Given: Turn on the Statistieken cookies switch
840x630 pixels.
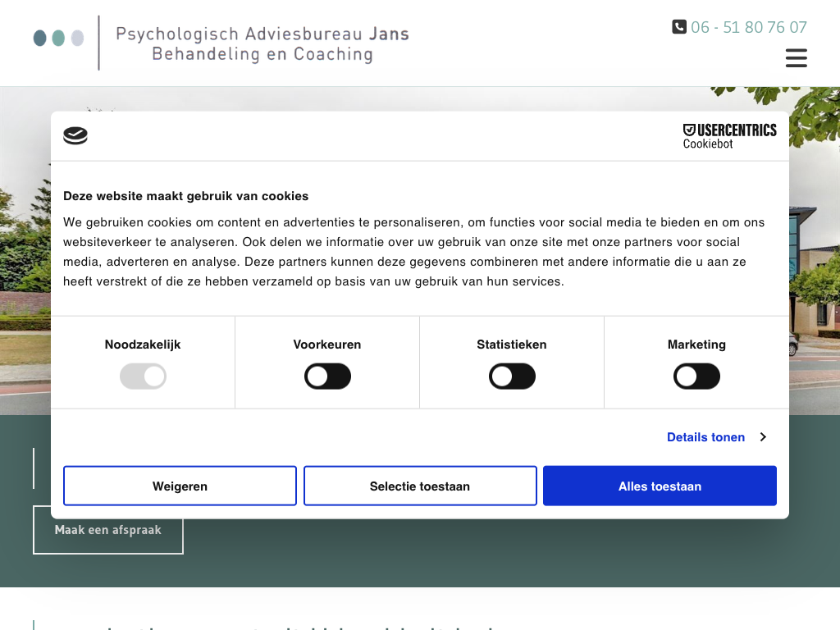Looking at the screenshot, I should [512, 377].
